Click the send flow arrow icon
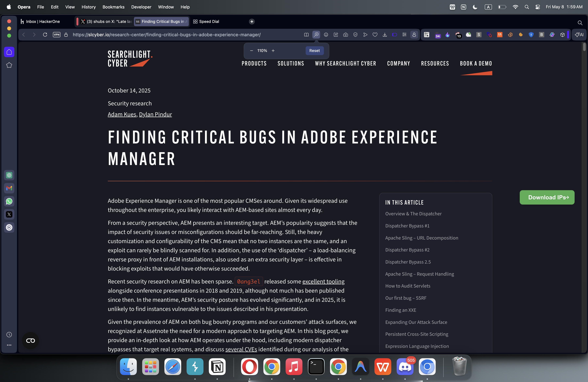588x382 pixels. [365, 35]
